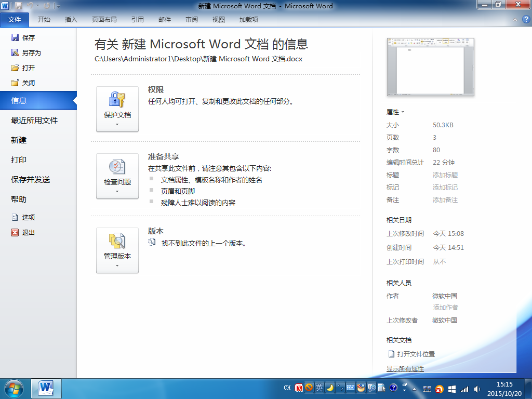
Task: Expand the Properties (属性) dropdown
Action: pos(395,112)
